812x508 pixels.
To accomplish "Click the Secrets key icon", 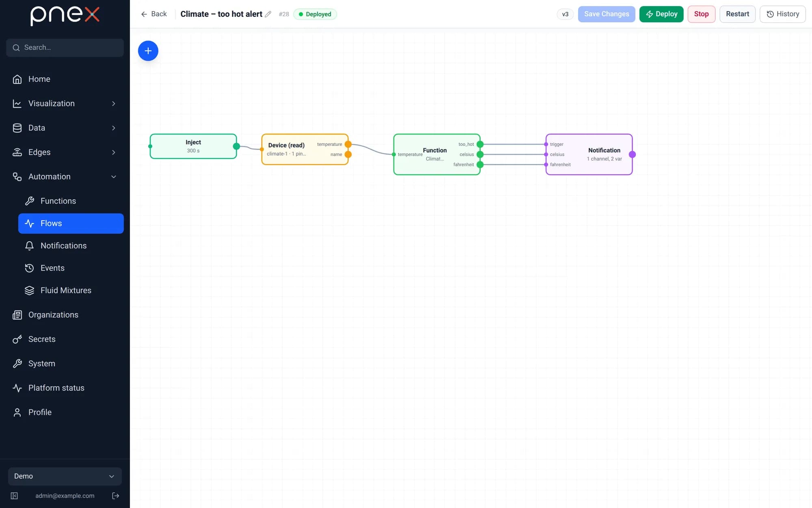I will pos(17,339).
